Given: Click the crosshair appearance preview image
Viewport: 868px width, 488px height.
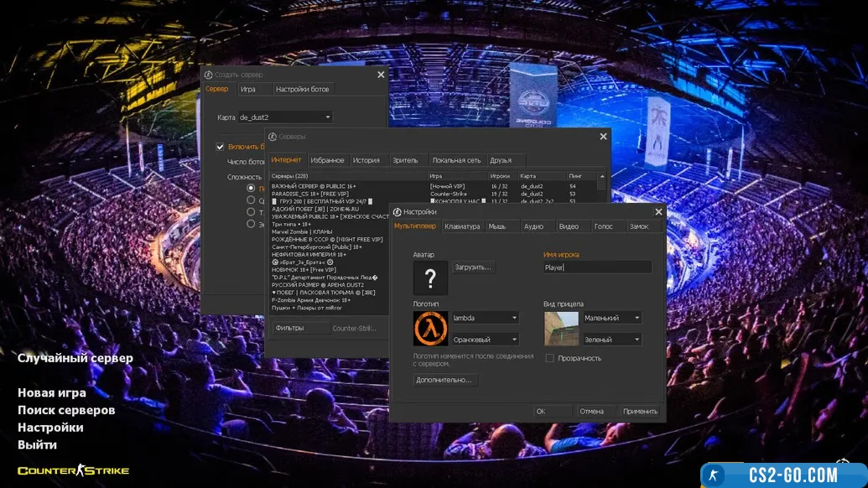Looking at the screenshot, I should coord(561,329).
